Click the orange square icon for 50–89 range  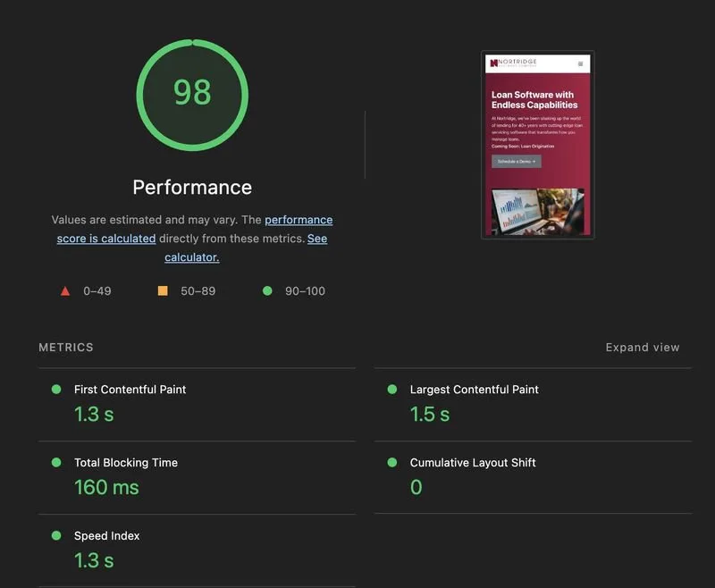pos(163,290)
